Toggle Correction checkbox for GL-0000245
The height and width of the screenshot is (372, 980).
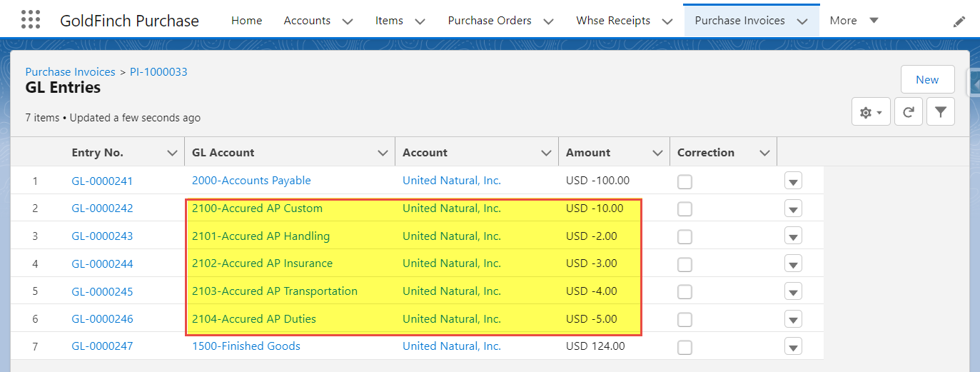coord(685,292)
